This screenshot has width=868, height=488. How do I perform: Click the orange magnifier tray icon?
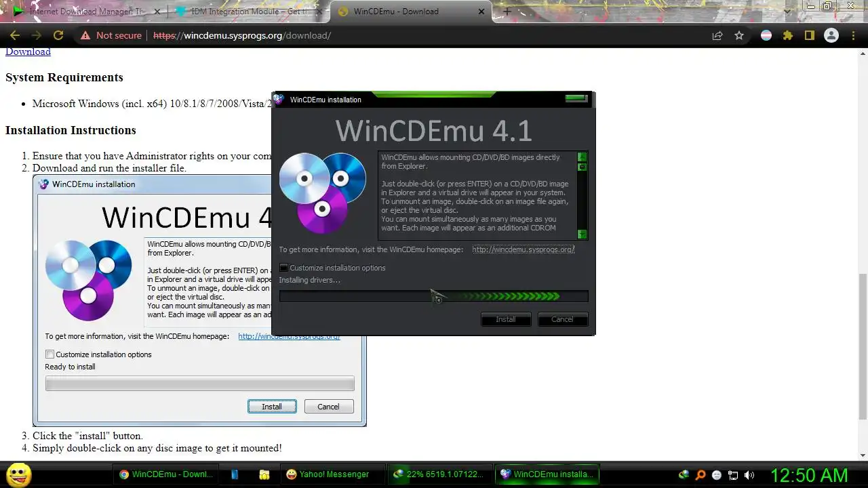pos(701,475)
